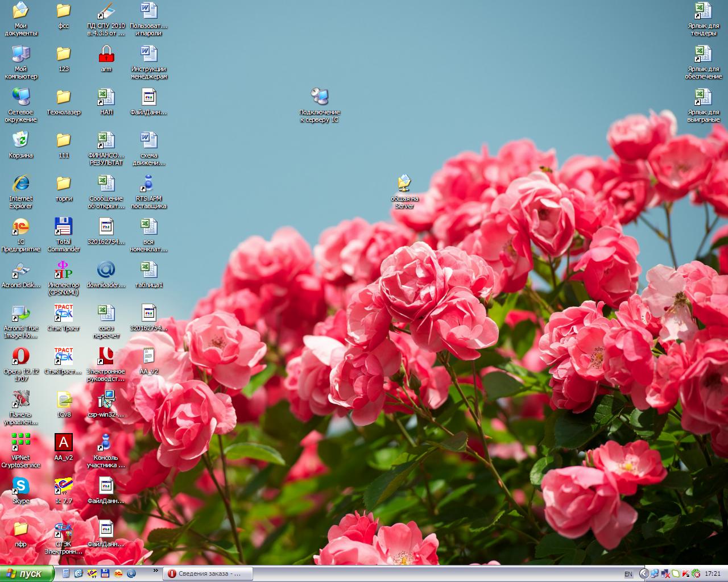The height and width of the screenshot is (582, 728).
Task: Open the red arm lock icon
Action: click(x=106, y=54)
